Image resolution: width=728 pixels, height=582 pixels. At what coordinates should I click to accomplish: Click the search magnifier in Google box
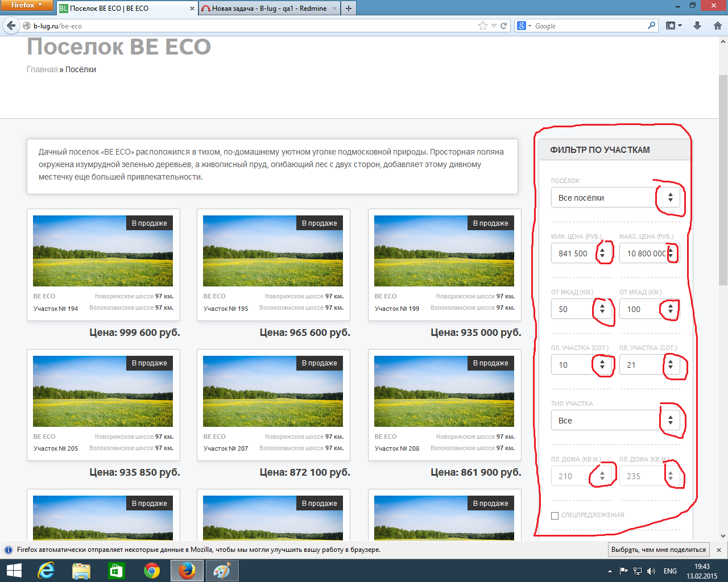point(651,26)
